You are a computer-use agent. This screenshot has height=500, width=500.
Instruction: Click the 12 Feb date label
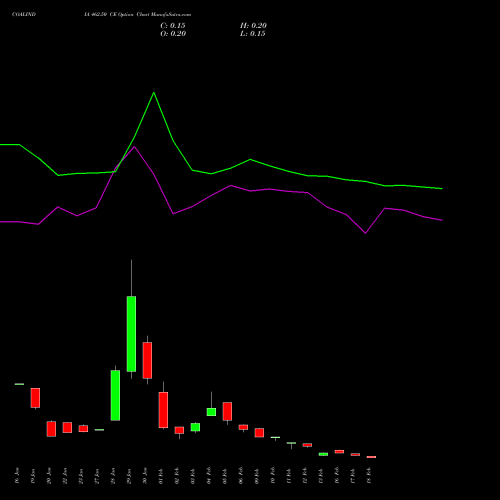click(x=305, y=476)
